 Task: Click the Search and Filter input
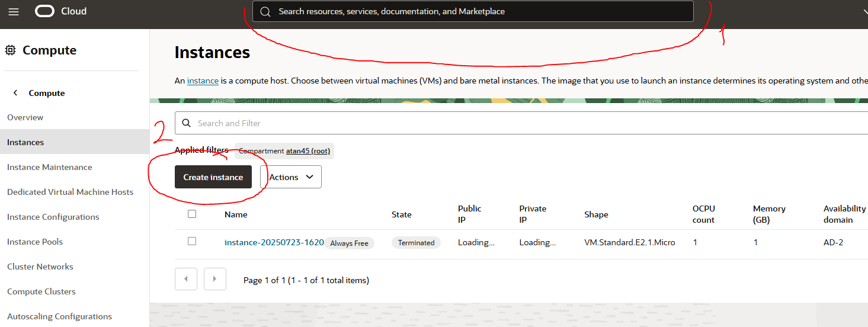pos(521,123)
